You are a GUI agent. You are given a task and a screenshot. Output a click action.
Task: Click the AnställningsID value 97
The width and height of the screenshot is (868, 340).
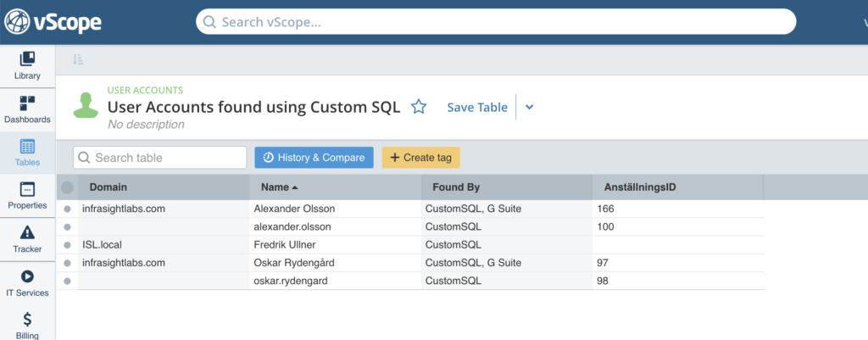tap(603, 263)
